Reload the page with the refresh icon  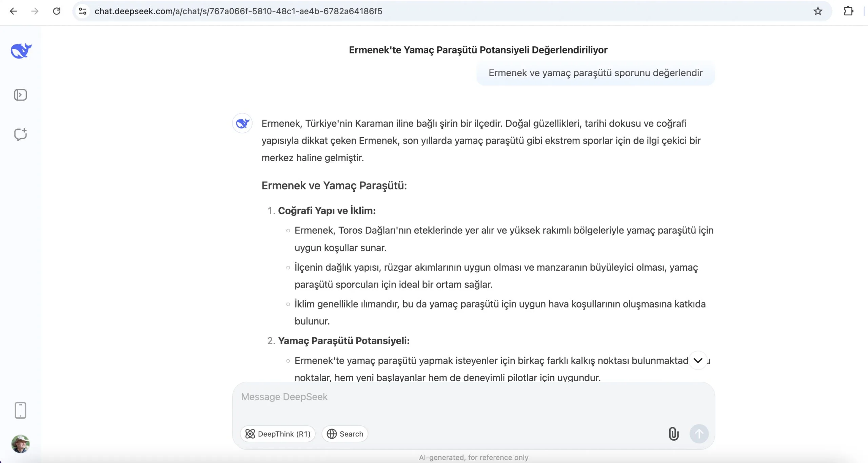coord(57,11)
